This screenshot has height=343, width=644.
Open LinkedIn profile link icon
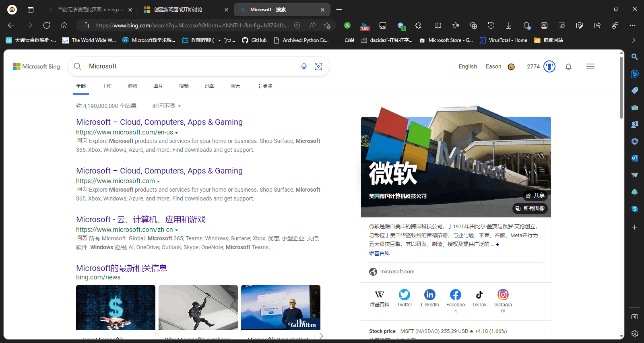[430, 295]
